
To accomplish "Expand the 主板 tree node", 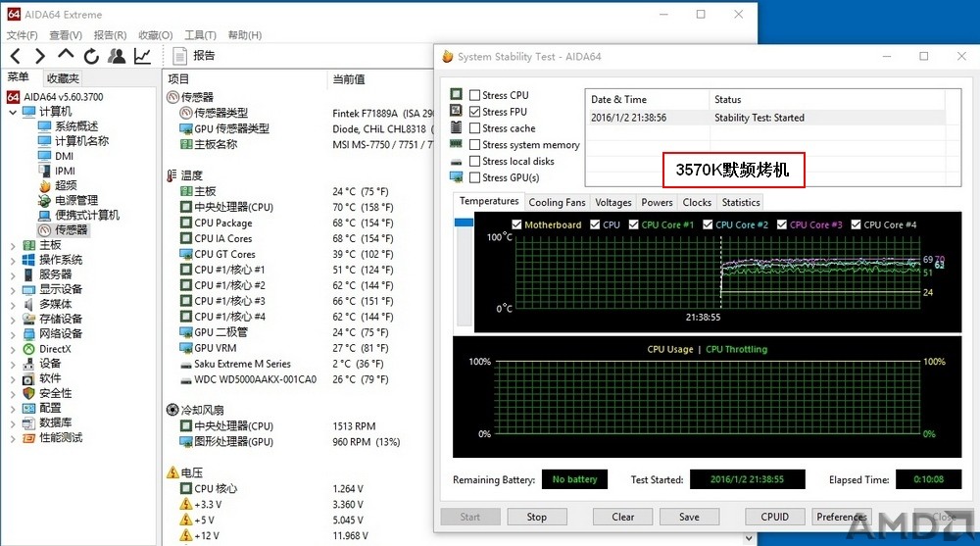I will pyautogui.click(x=13, y=245).
